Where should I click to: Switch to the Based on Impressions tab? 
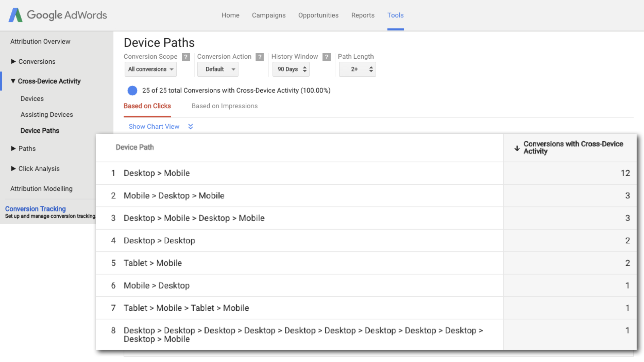224,106
